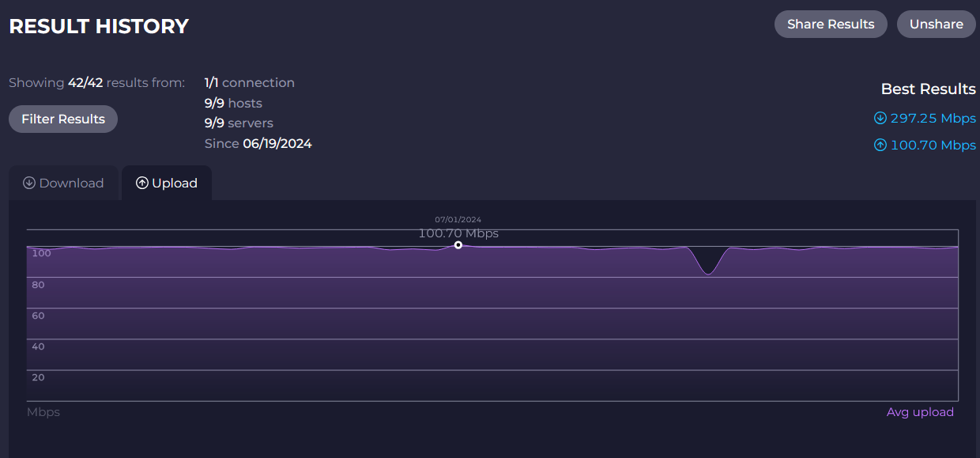Viewport: 980px width, 458px height.
Task: Click the Mbps axis unit label
Action: tap(43, 411)
